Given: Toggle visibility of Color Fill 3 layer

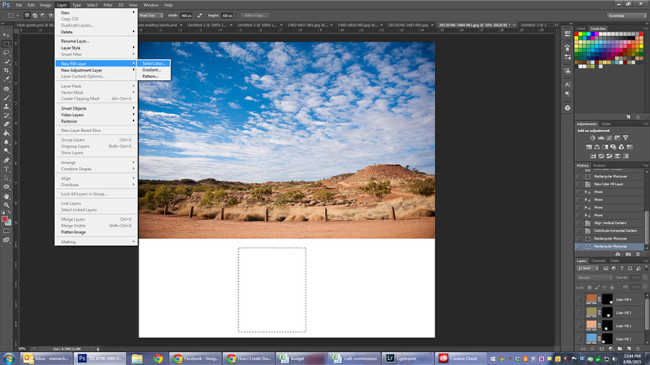Looking at the screenshot, I should (580, 312).
